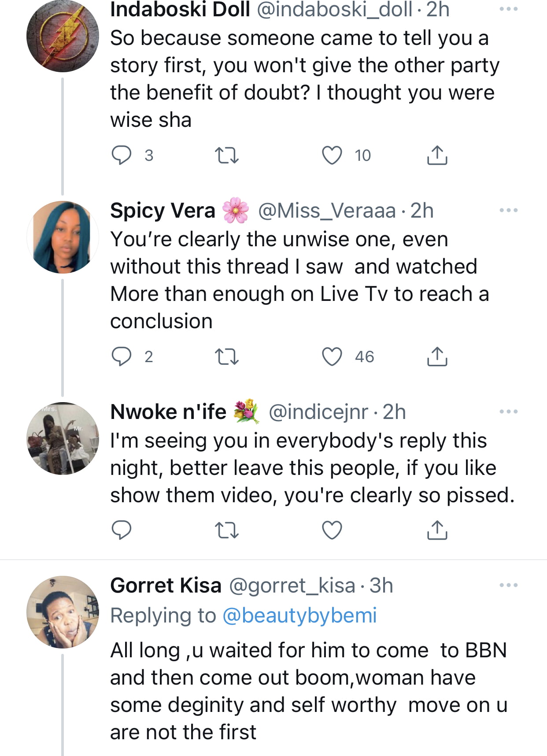View Indaboski Doll's Flash logo avatar
Screen dimensions: 547x756
pyautogui.click(x=63, y=36)
